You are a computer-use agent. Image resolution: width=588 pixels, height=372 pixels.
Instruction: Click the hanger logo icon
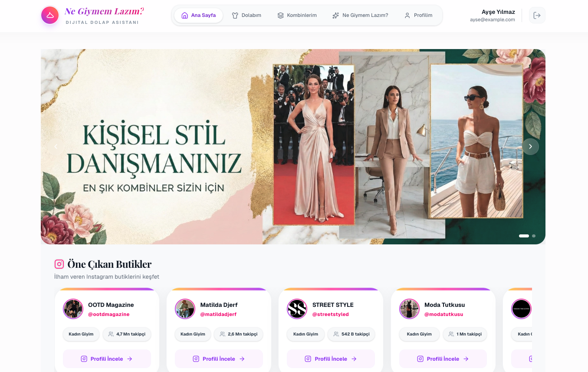click(x=50, y=15)
